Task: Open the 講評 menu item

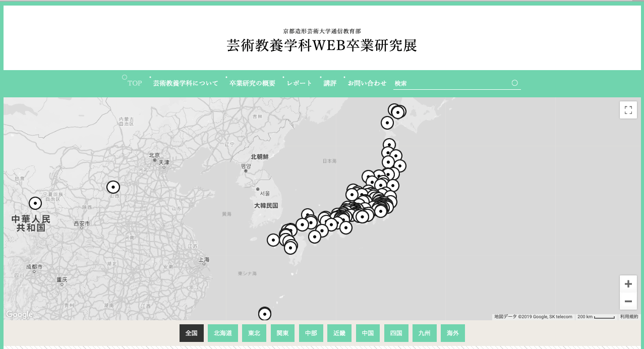Action: pos(330,83)
